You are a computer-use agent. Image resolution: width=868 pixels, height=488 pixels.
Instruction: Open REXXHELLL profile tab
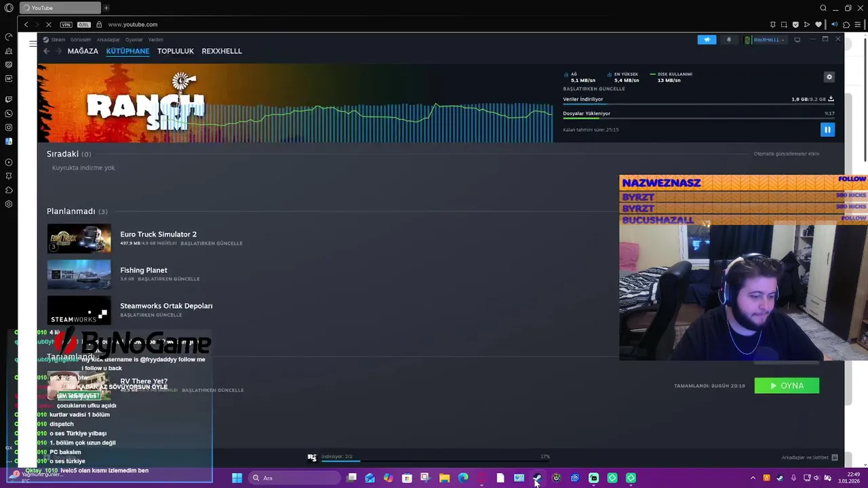click(x=222, y=51)
